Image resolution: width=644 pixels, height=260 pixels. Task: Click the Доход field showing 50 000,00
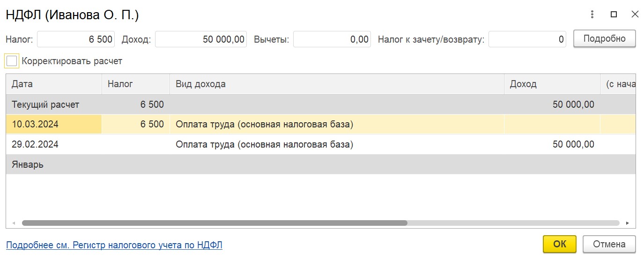[x=201, y=39]
